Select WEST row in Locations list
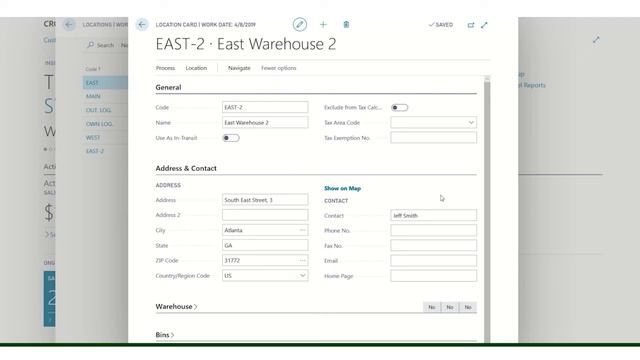Image resolution: width=640 pixels, height=360 pixels. (x=105, y=138)
